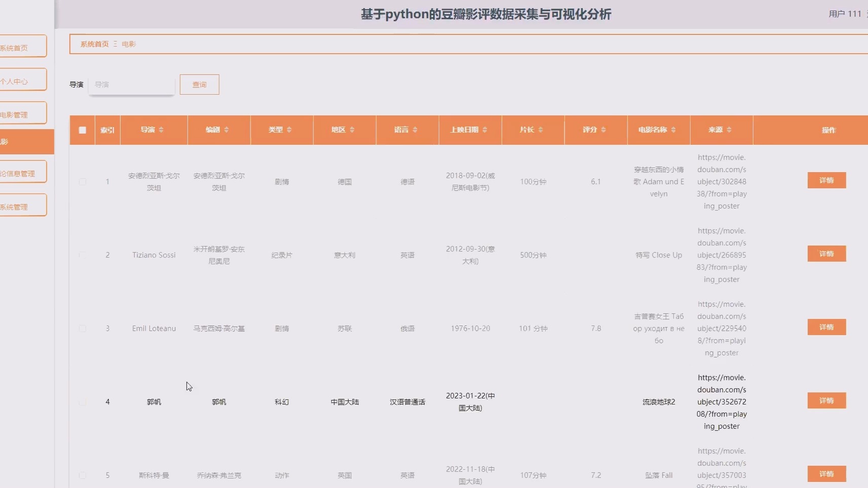
Task: Click region cell 苏联
Action: tap(345, 329)
